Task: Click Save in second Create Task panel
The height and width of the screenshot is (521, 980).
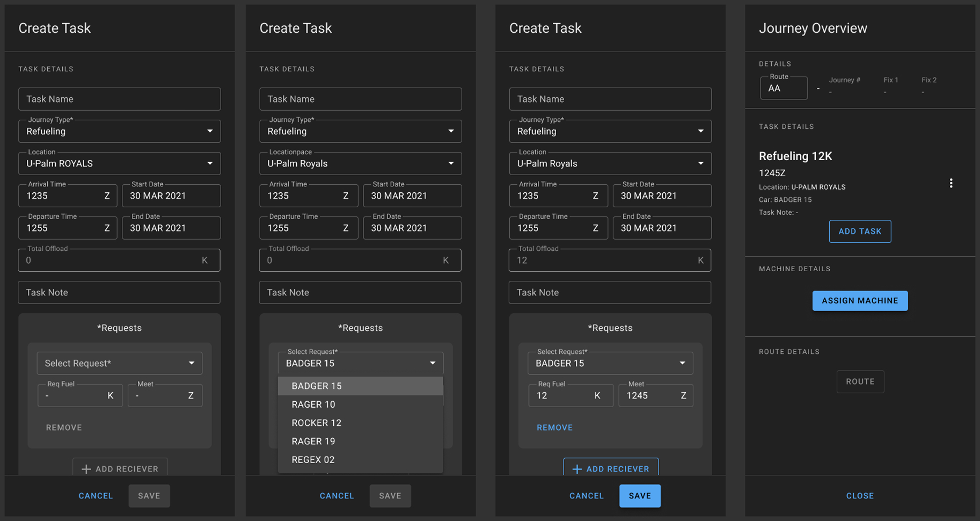Action: pos(390,496)
